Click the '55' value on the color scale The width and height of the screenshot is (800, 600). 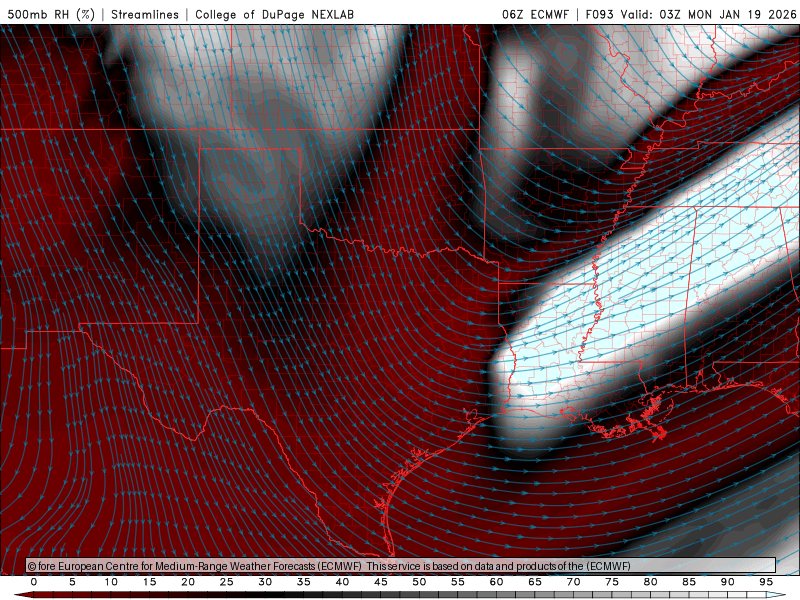click(458, 582)
